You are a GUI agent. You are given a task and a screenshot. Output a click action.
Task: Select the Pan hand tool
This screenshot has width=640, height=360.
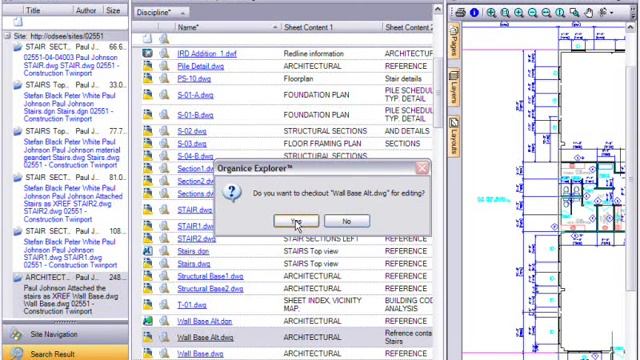pyautogui.click(x=588, y=13)
